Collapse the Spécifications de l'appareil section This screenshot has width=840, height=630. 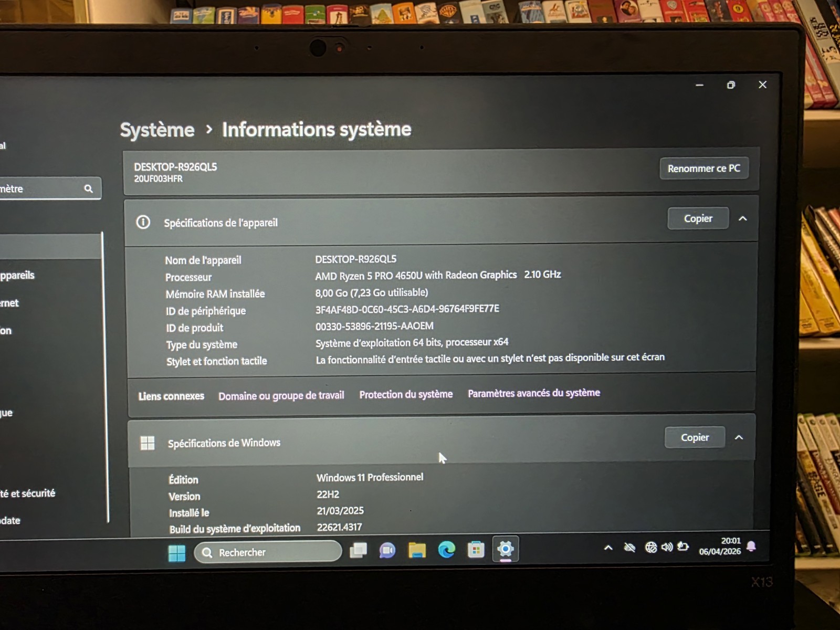[743, 218]
